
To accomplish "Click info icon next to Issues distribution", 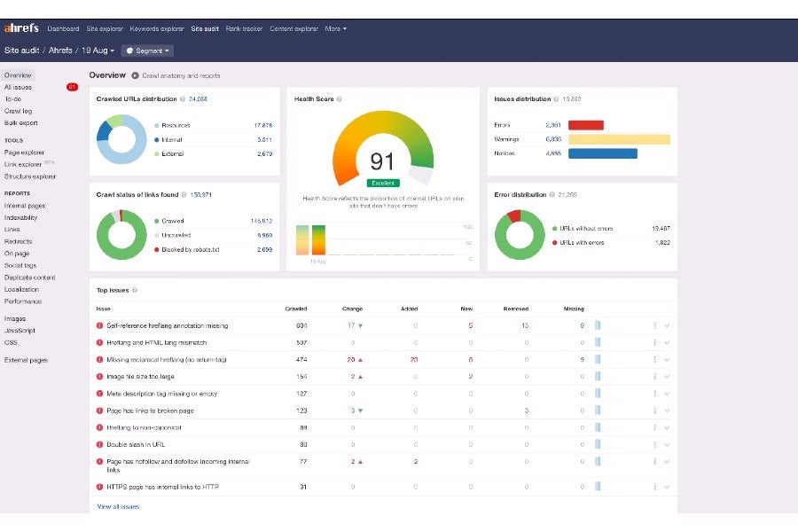I will tap(556, 99).
